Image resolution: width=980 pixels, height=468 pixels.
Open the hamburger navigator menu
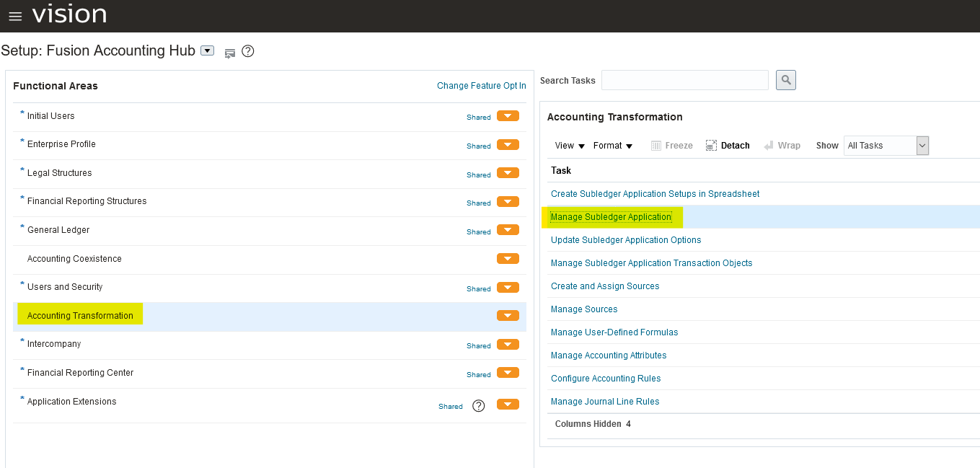[x=15, y=17]
